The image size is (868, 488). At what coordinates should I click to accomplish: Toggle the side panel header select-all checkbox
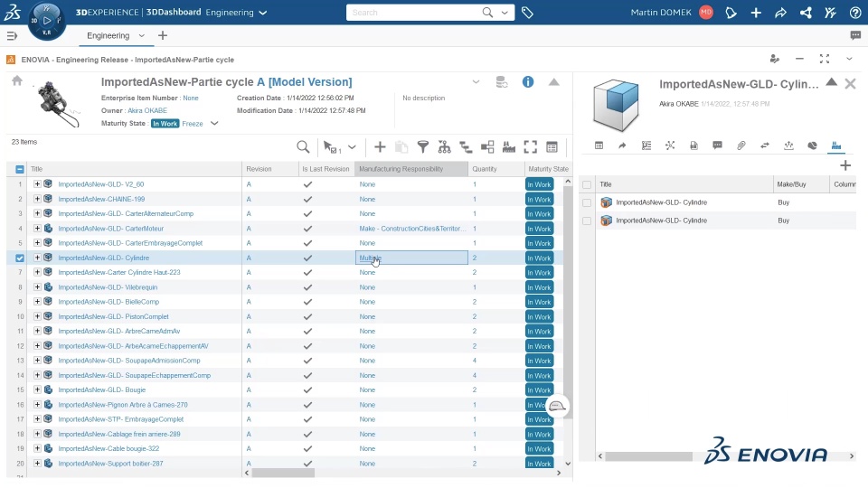click(x=587, y=184)
